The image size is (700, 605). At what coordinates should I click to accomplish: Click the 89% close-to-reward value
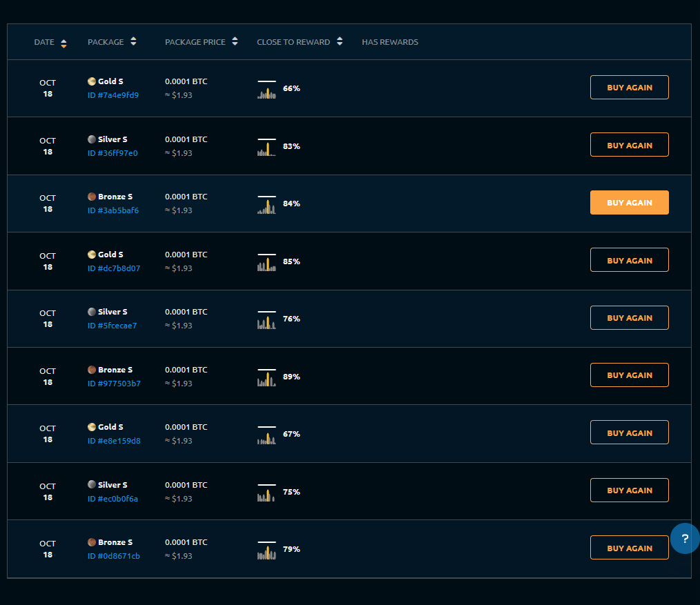point(291,377)
